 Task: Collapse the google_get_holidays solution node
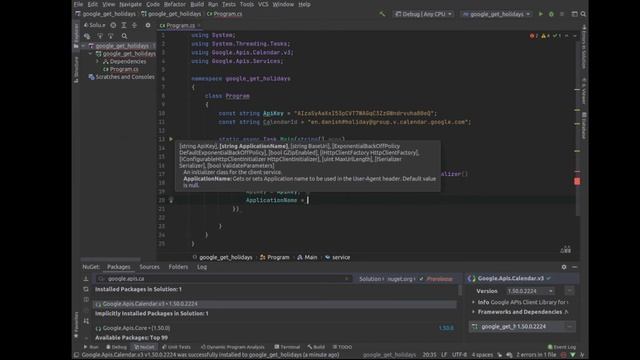click(84, 46)
